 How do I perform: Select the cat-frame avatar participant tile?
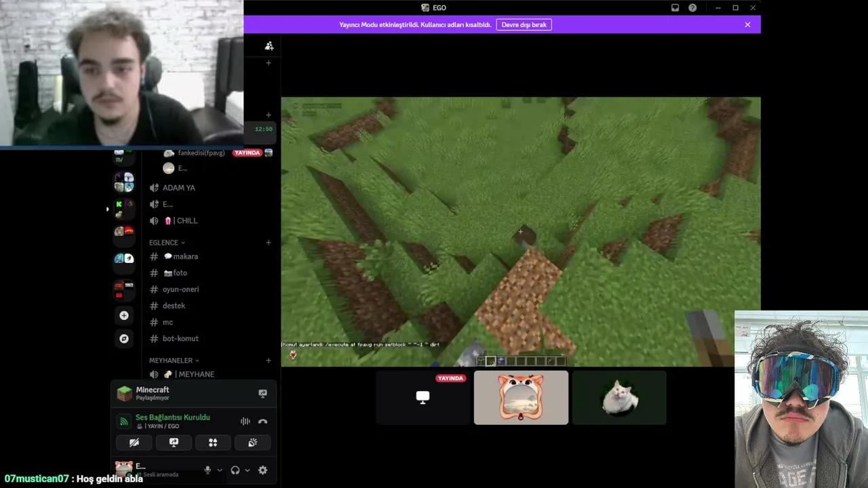521,397
